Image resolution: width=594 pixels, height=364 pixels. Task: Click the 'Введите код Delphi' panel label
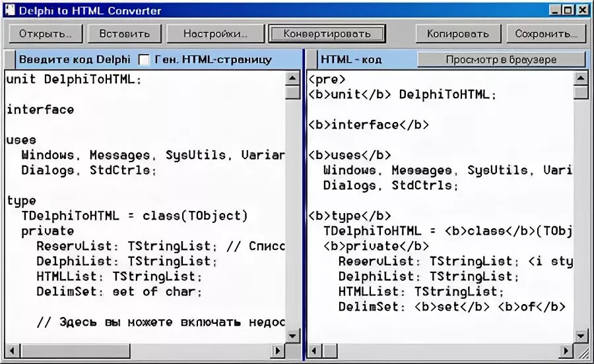pyautogui.click(x=75, y=59)
